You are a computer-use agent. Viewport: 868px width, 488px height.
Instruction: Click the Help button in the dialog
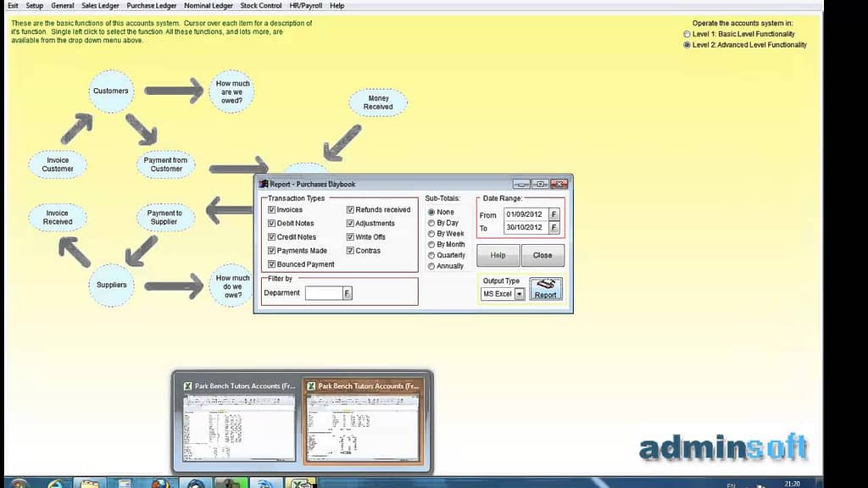tap(498, 255)
